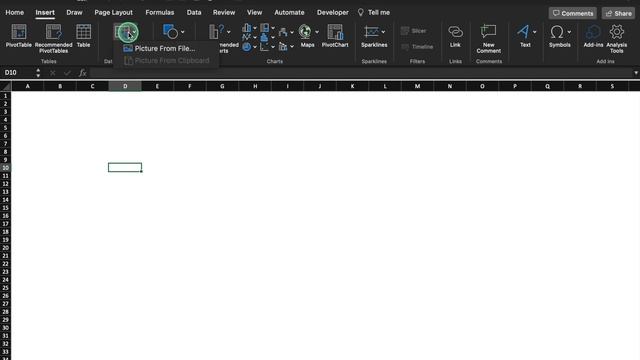640x360 pixels.
Task: Insert a PivotTable
Action: point(19,36)
